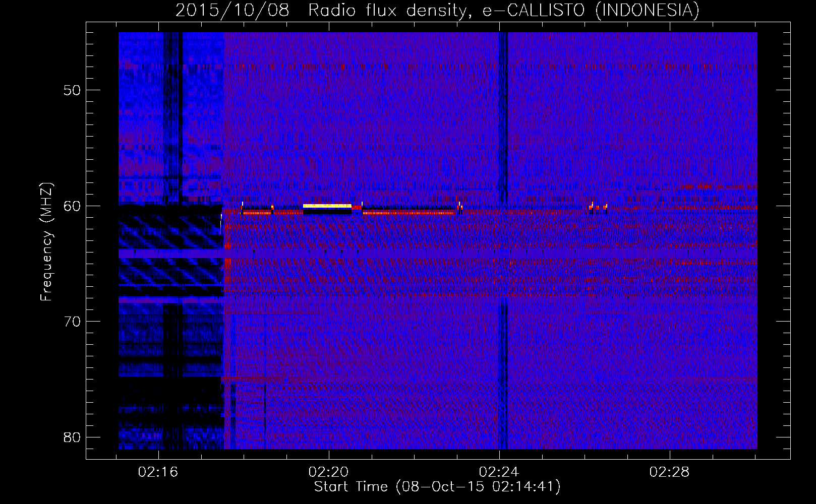Viewport: 816px width, 504px height.
Task: Click the 02:24 time tick label
Action: [499, 472]
